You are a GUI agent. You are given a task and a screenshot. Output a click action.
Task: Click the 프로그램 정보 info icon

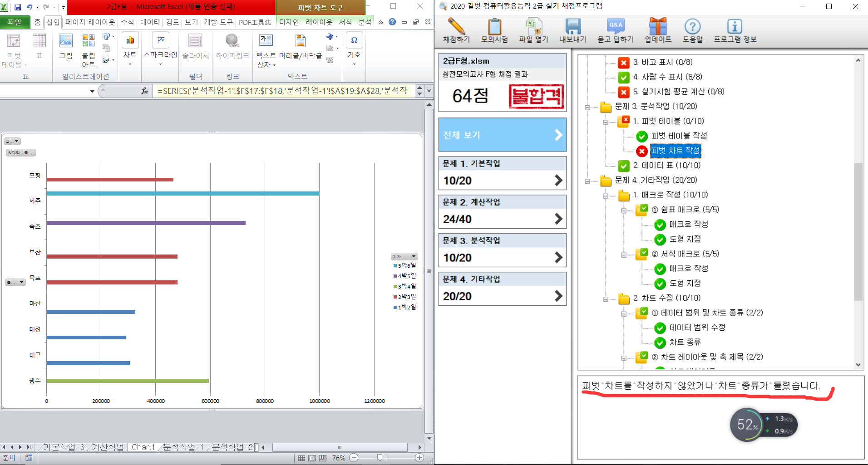[x=735, y=27]
